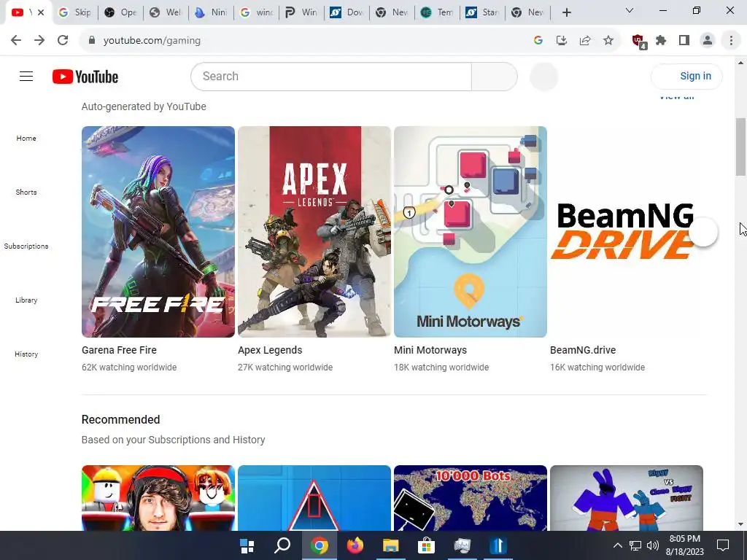Open the Garena Free Fire game card image
747x560 pixels.
coord(158,231)
